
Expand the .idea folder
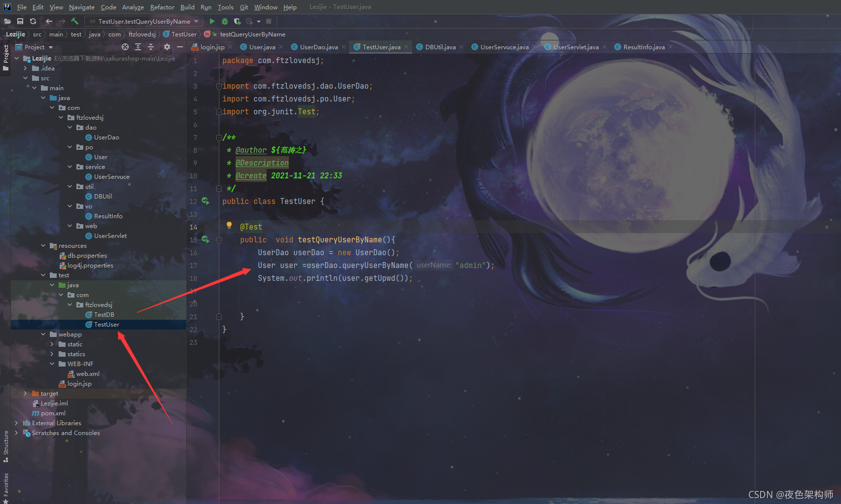click(x=26, y=68)
